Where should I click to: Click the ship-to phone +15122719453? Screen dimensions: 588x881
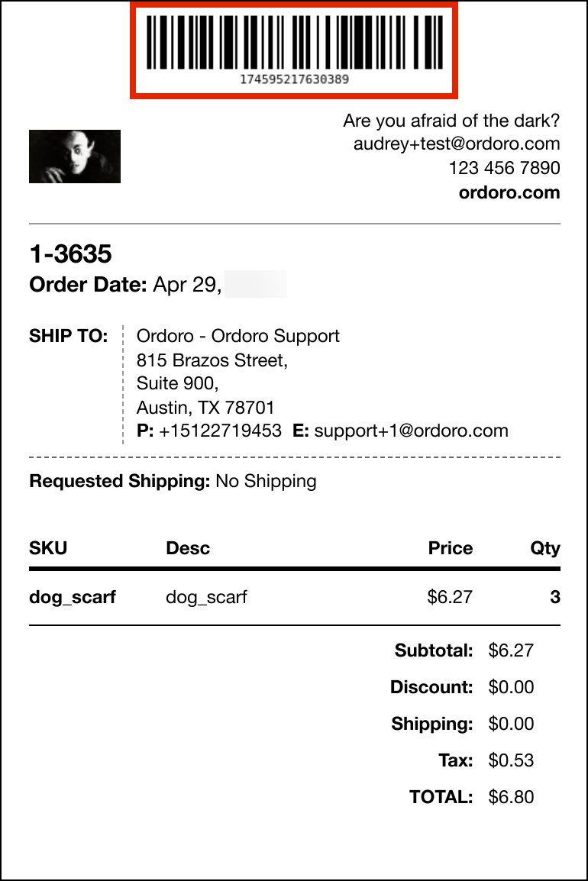[221, 431]
